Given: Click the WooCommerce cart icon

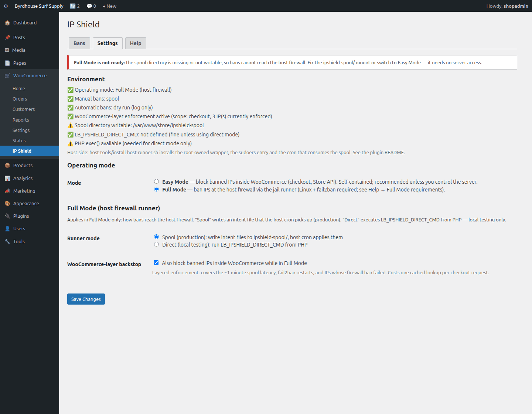Looking at the screenshot, I should 7,76.
